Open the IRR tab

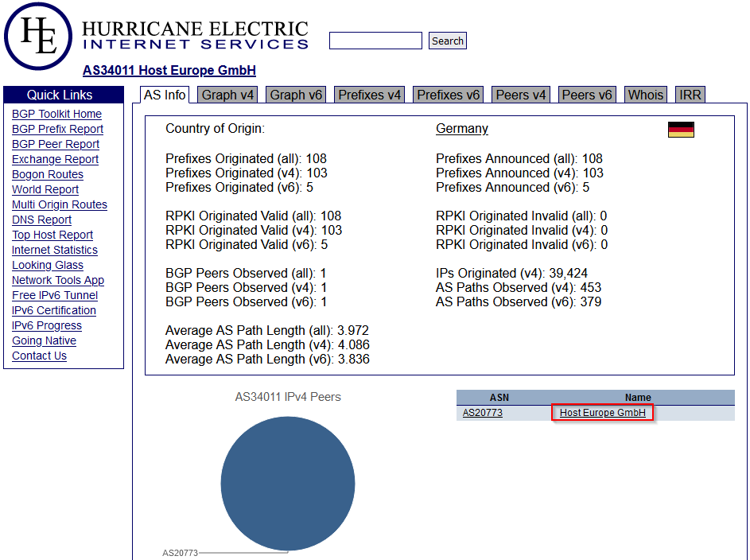(x=690, y=95)
